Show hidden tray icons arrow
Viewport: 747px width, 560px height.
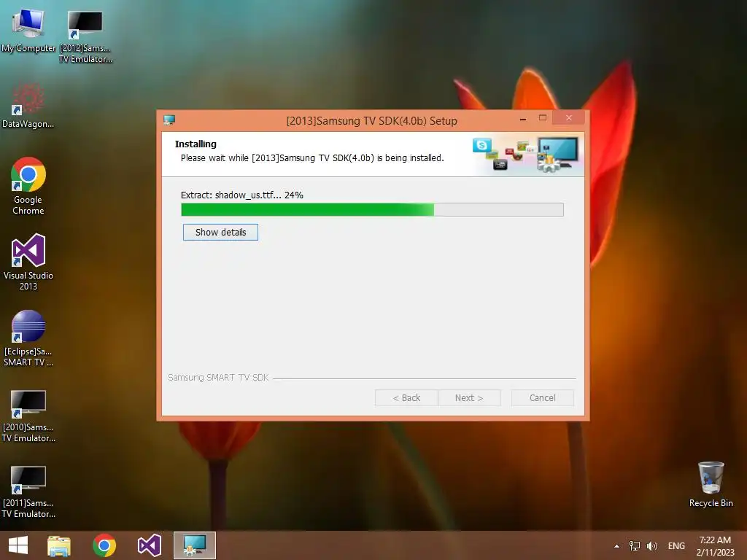(617, 546)
